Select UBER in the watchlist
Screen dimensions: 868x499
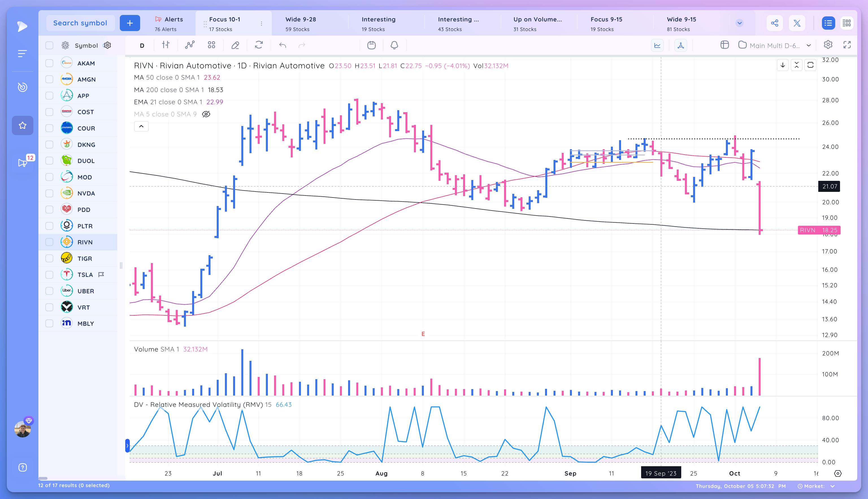coord(78,291)
